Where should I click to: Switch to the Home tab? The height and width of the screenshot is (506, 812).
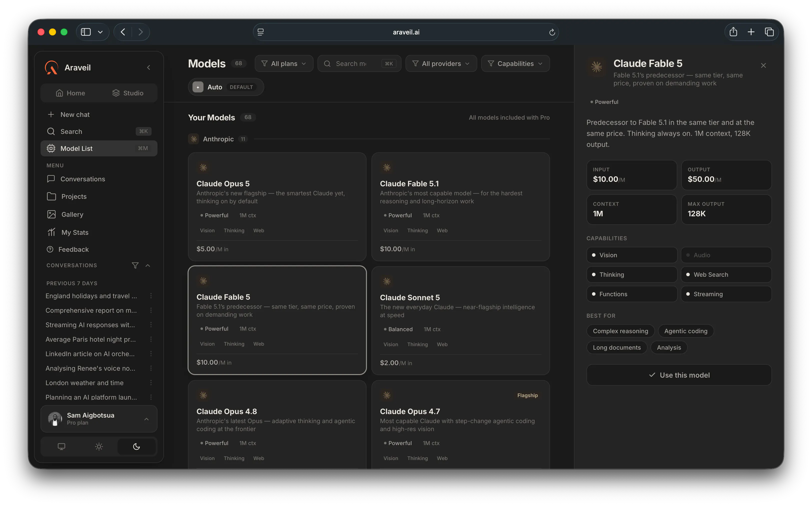coord(70,93)
